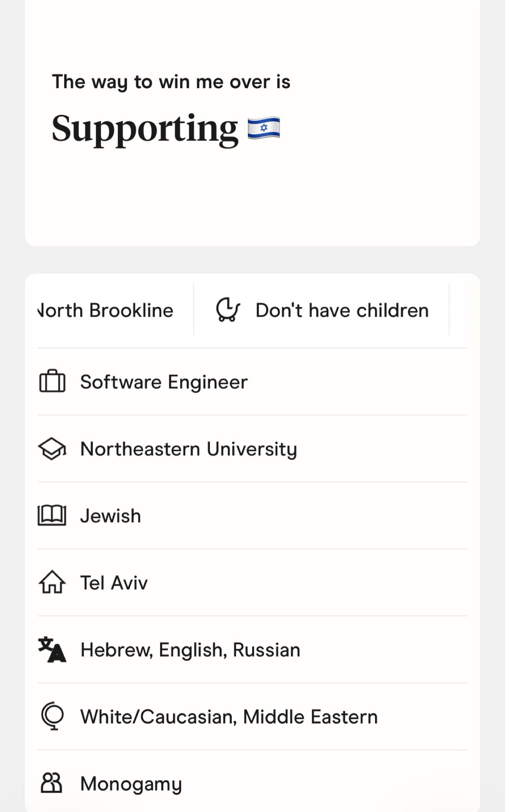505x812 pixels.
Task: Tap the briefcase icon beside Software Engineer
Action: pos(52,381)
